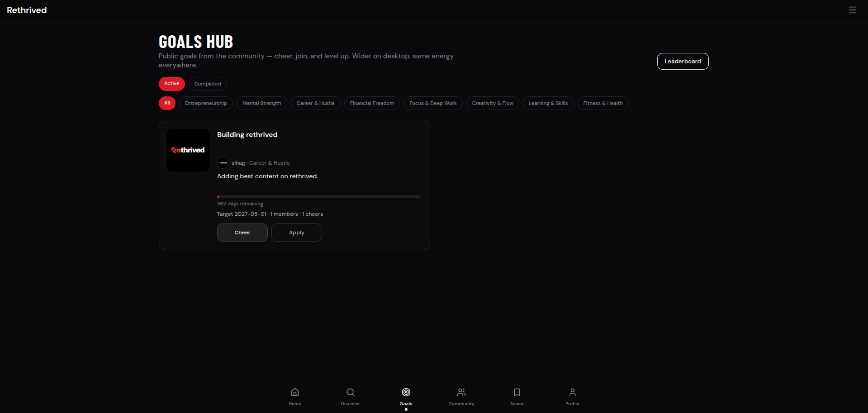Image resolution: width=868 pixels, height=413 pixels.
Task: Open the Leaderboard
Action: tap(683, 62)
